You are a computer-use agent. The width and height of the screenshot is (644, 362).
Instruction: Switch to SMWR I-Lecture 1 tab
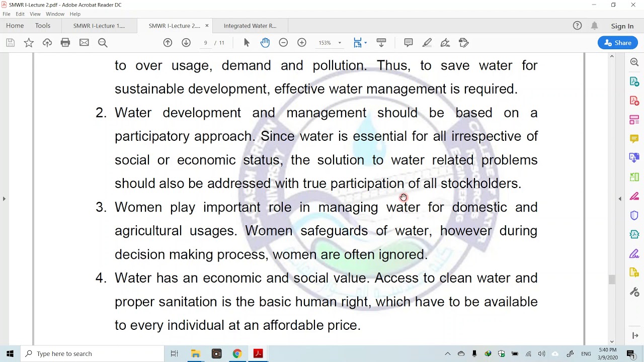tap(99, 26)
